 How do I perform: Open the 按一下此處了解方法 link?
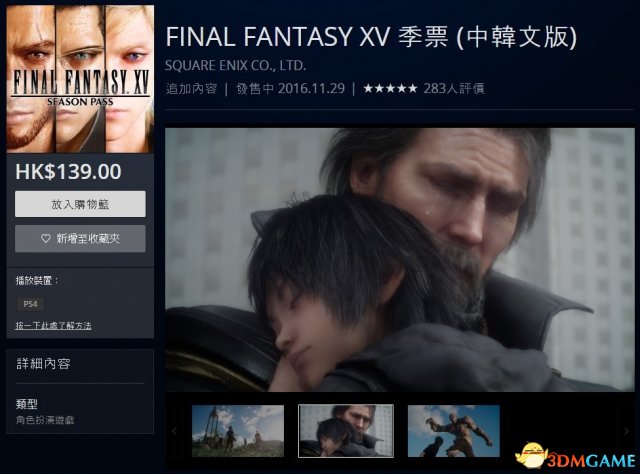coord(53,325)
